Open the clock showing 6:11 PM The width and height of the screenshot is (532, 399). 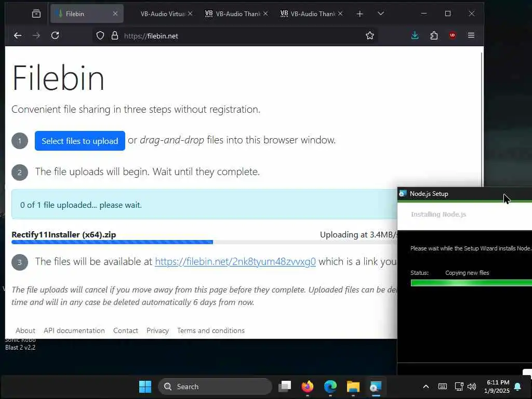(497, 387)
